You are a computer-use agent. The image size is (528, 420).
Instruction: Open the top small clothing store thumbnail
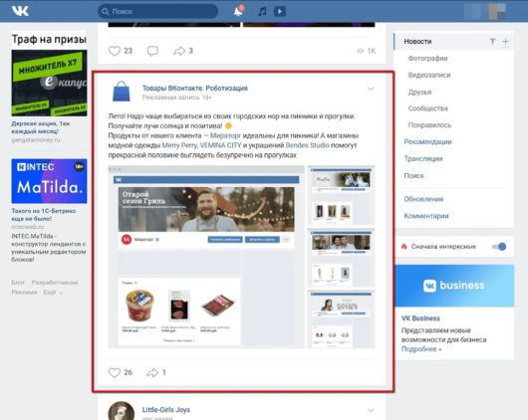point(341,195)
